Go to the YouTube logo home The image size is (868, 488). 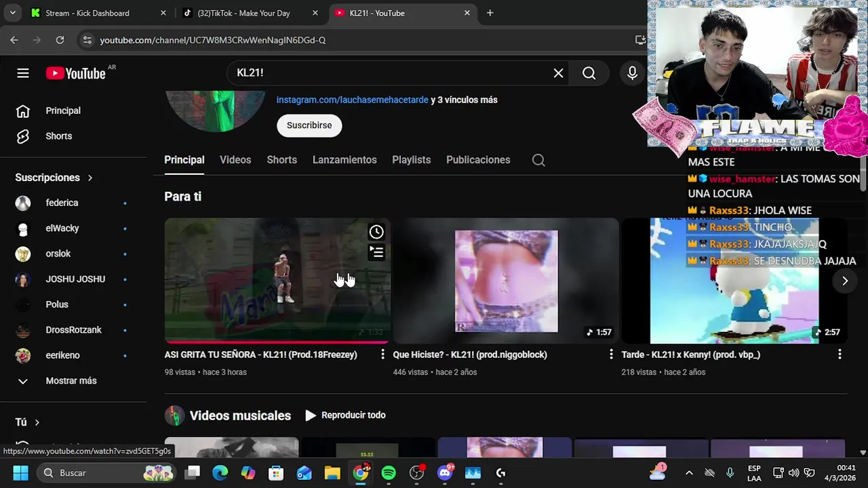click(x=76, y=73)
